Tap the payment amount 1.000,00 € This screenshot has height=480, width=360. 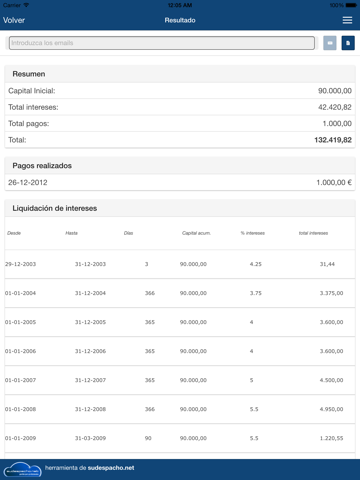(x=334, y=182)
